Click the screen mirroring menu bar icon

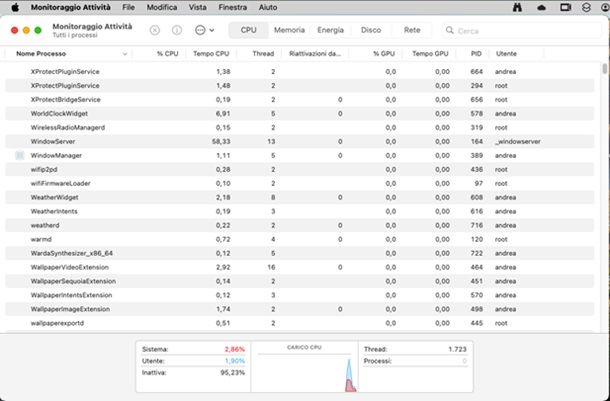click(x=565, y=7)
